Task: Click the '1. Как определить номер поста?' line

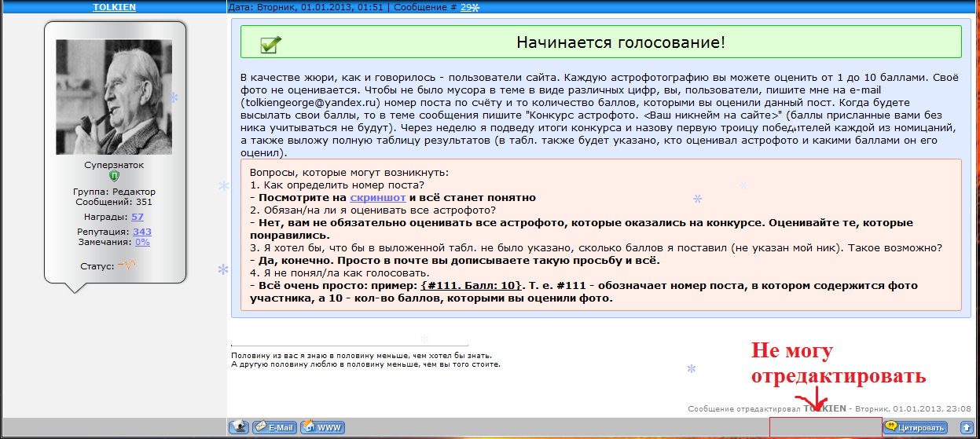Action: click(337, 185)
